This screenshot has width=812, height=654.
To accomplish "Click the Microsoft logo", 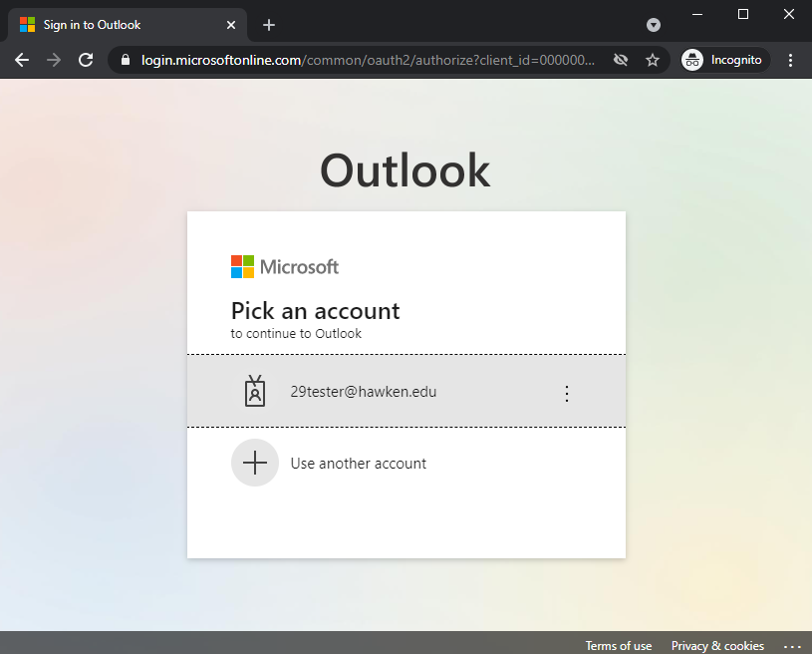I will point(285,266).
